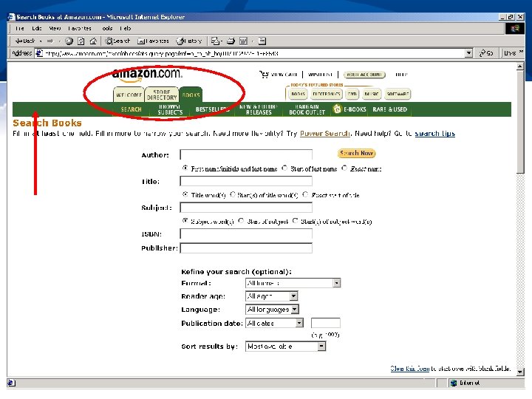The image size is (532, 399).
Task: Click the Discuss toolbar icon
Action: point(262,41)
